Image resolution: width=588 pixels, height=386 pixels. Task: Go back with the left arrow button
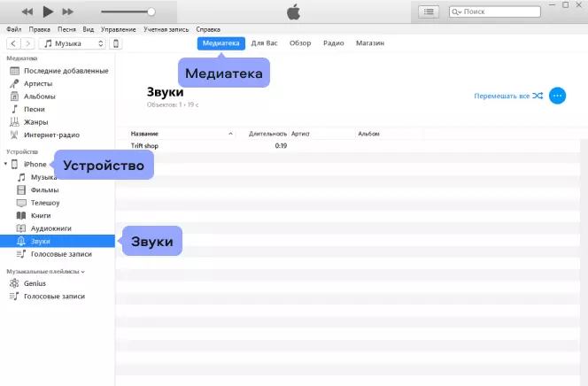13,43
